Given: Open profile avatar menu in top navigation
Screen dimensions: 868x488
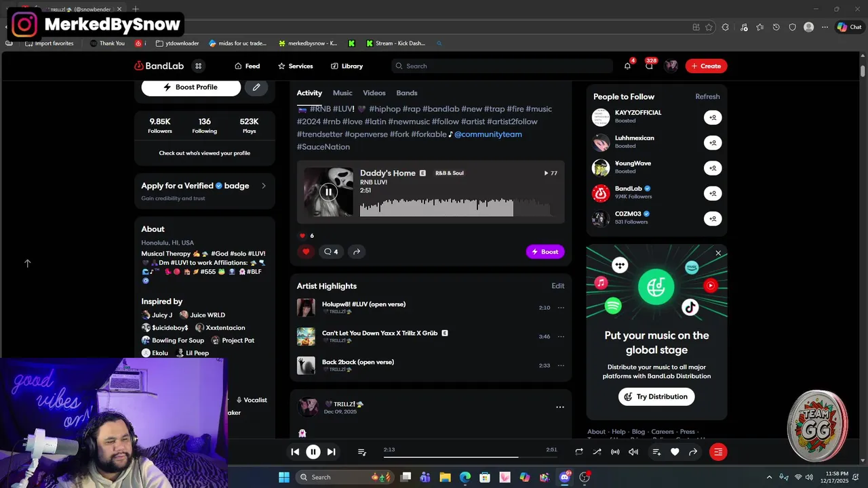Looking at the screenshot, I should (671, 66).
